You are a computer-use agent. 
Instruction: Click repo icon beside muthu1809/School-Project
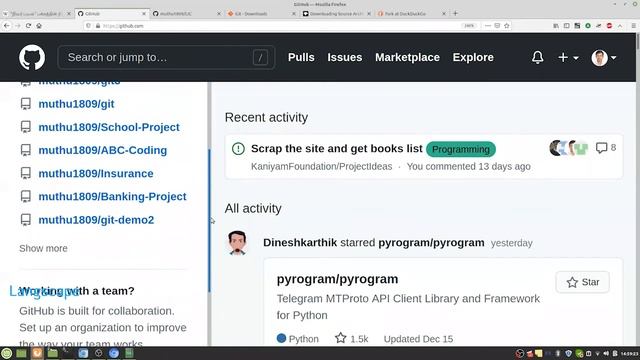pyautogui.click(x=26, y=127)
